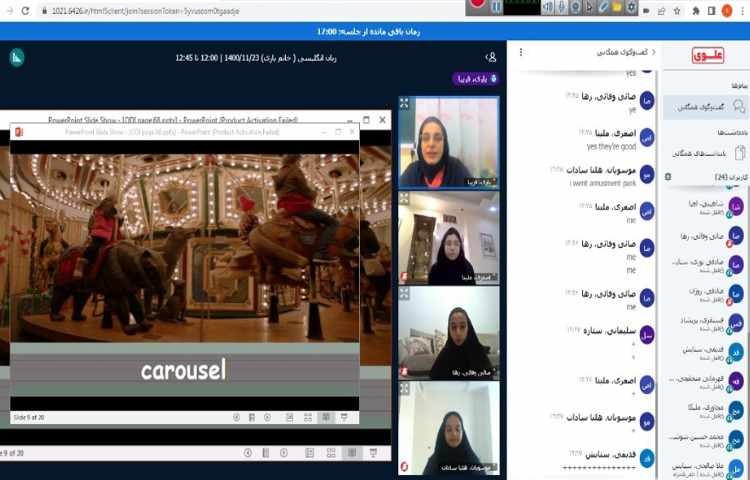Maximize the back PowerPoint window
Viewport: 750px width, 480px height.
(x=366, y=120)
